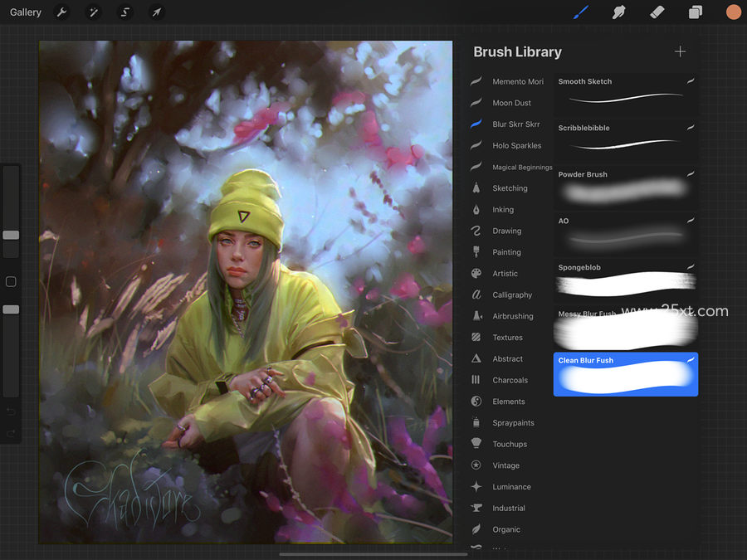Return to the Gallery
The width and height of the screenshot is (747, 560).
click(x=25, y=12)
